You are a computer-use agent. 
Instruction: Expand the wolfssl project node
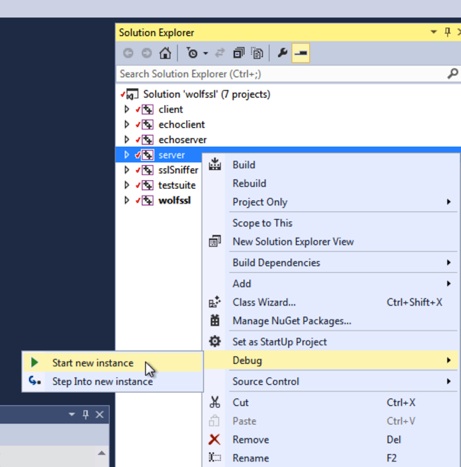point(127,200)
